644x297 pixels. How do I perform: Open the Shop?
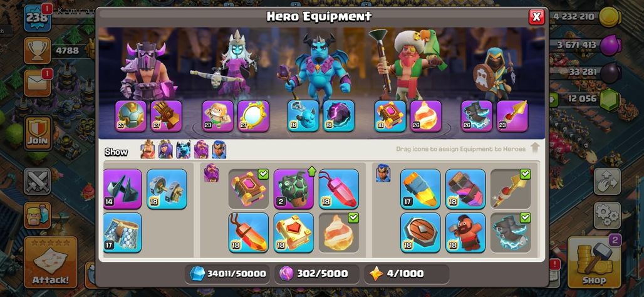594,262
